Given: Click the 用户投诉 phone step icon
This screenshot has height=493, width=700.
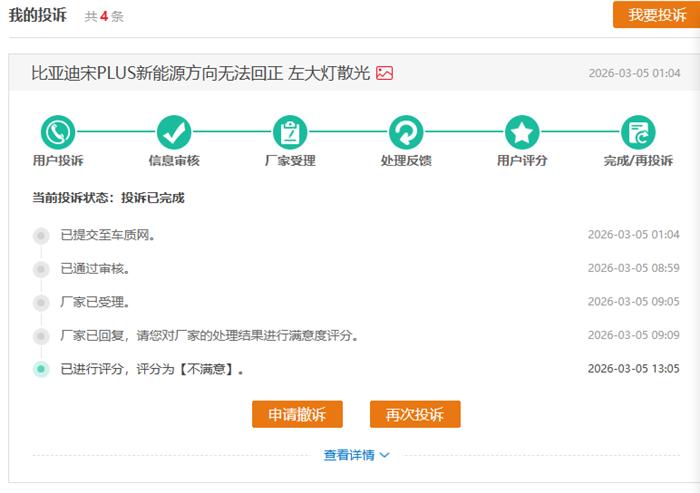Looking at the screenshot, I should (x=58, y=132).
